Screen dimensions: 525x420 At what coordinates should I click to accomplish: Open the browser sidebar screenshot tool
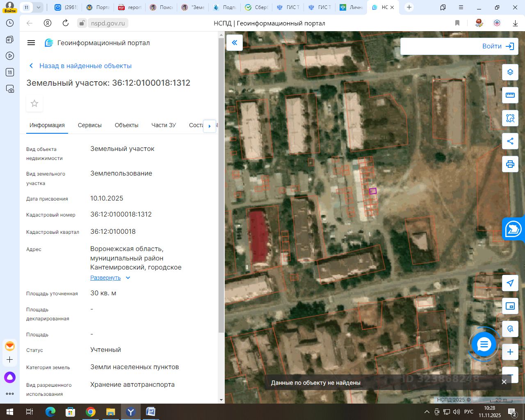coord(10,89)
